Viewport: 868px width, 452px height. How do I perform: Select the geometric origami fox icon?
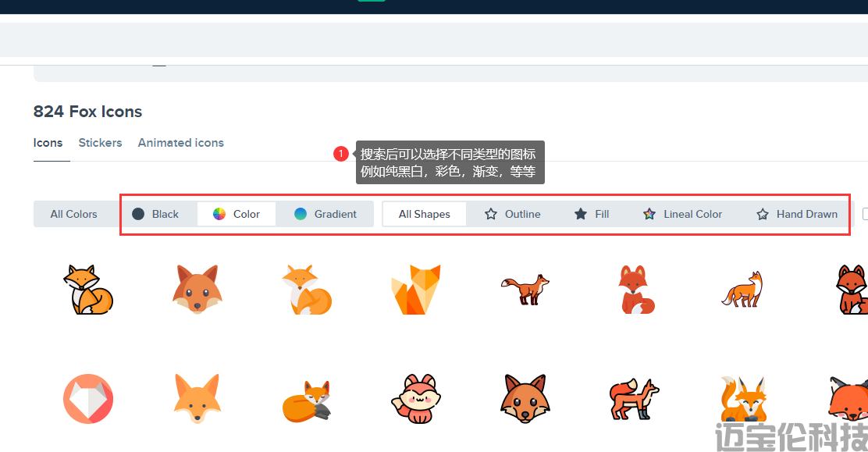[416, 290]
